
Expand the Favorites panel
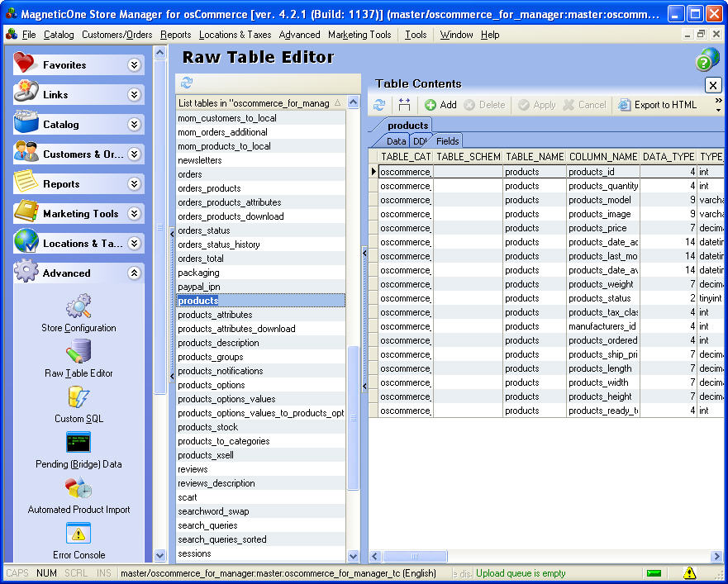coord(134,65)
